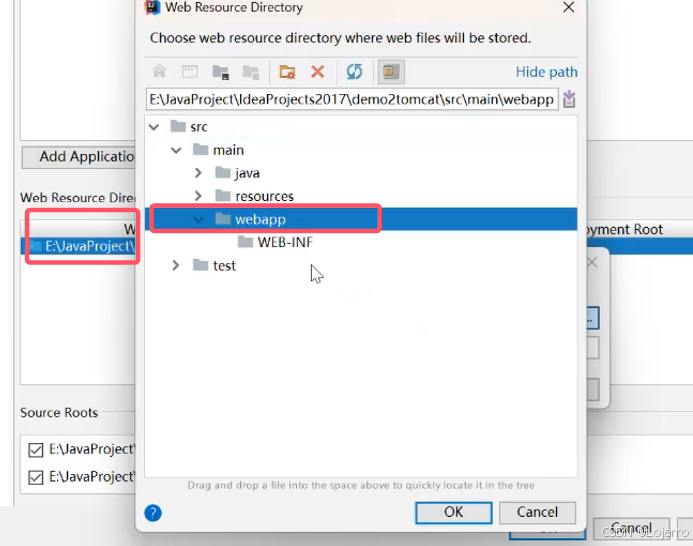Edit the directory path text field
The image size is (693, 546).
[352, 99]
